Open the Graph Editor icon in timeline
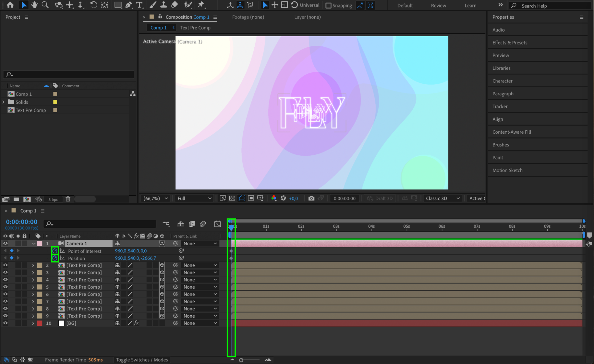Image resolution: width=594 pixels, height=364 pixels. tap(217, 224)
